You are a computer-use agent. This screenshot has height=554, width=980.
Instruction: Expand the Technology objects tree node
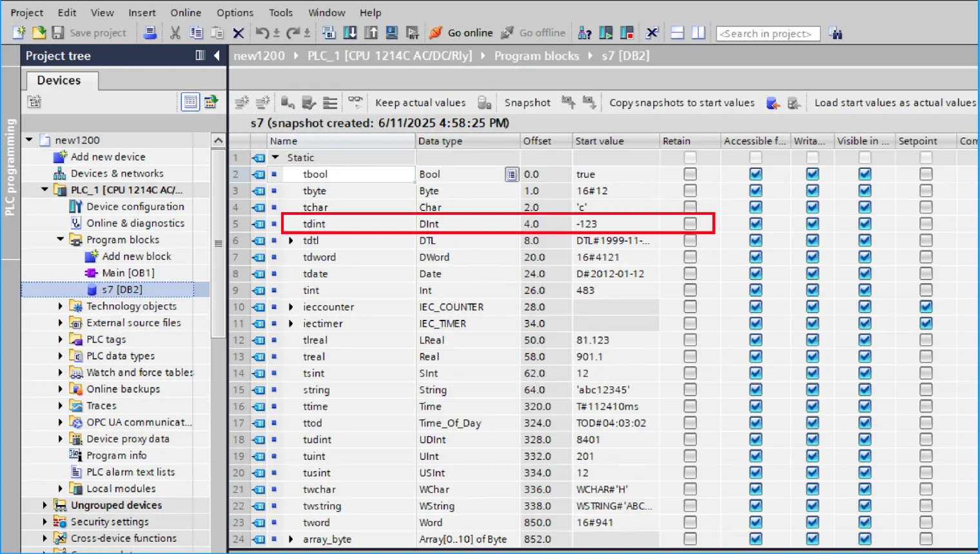(61, 306)
